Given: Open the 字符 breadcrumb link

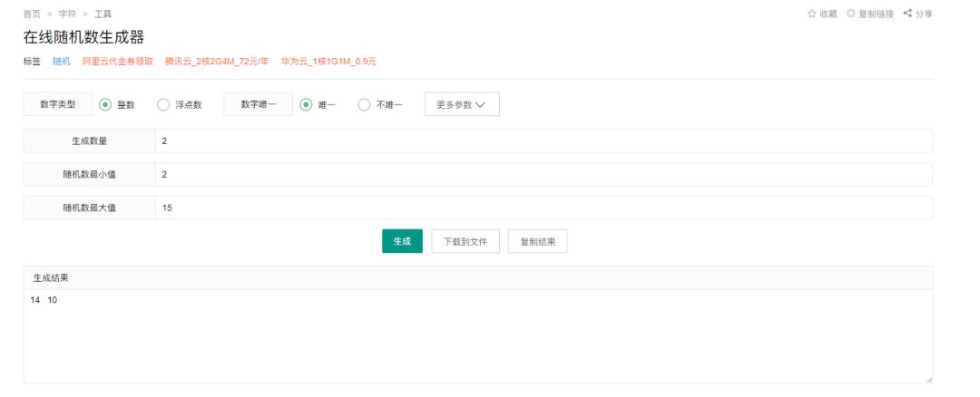Looking at the screenshot, I should click(67, 14).
